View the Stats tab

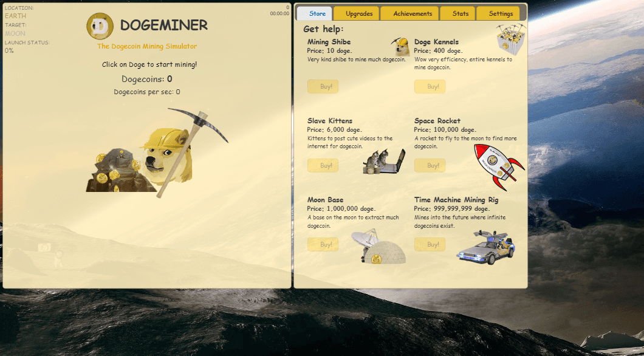coord(458,13)
